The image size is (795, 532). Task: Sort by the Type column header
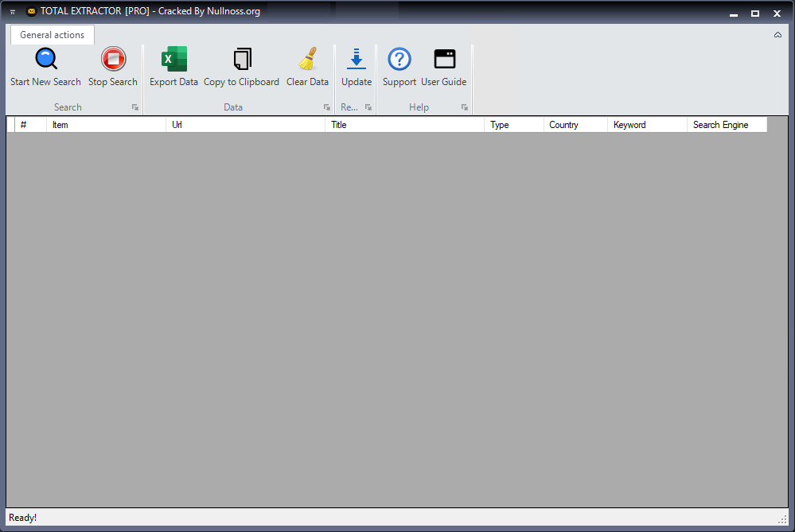click(x=514, y=125)
